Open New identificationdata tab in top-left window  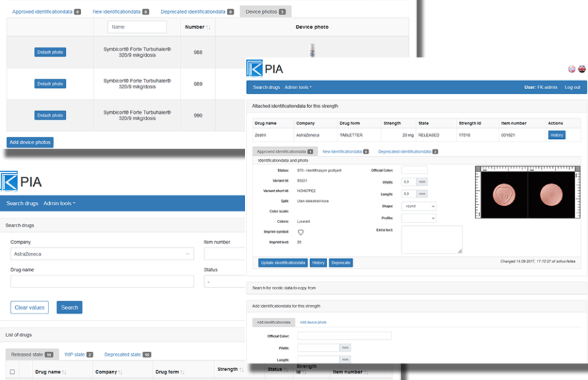121,12
